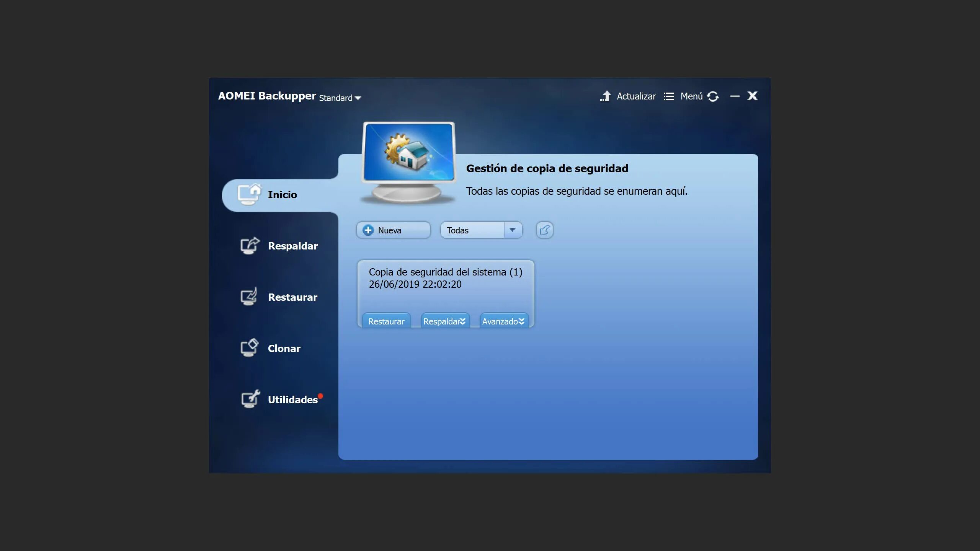
Task: Click the hamburger list icon beside Menú
Action: click(668, 96)
